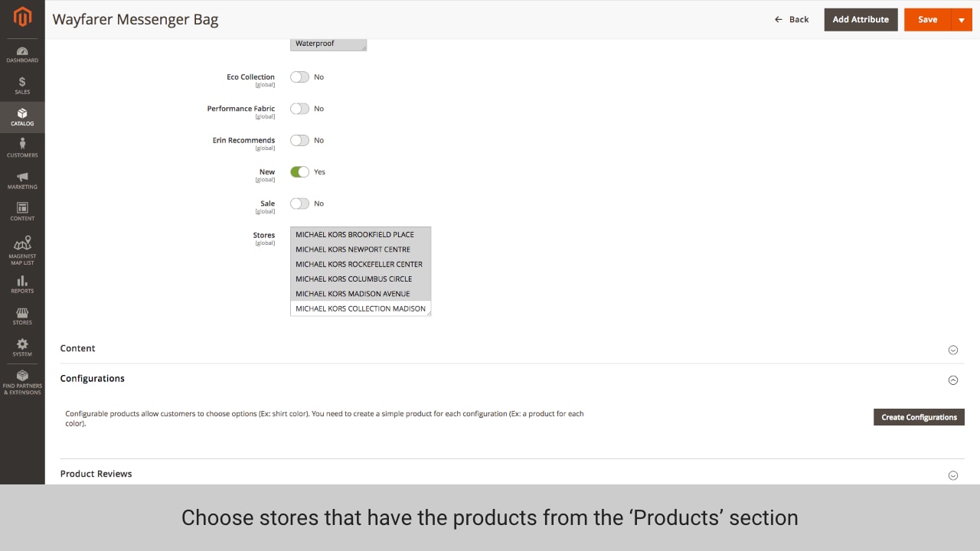The height and width of the screenshot is (551, 980).
Task: Open the Dashboard sidebar icon
Action: tap(22, 54)
